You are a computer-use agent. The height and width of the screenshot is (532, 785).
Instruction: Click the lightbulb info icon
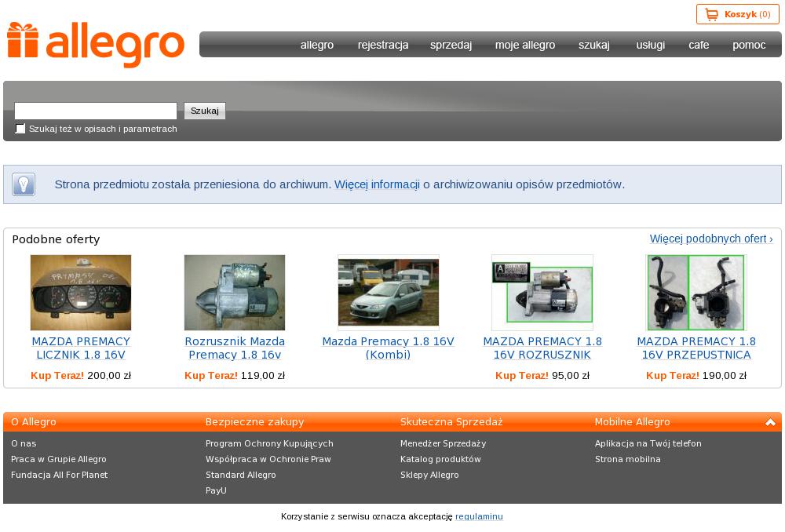coord(24,184)
